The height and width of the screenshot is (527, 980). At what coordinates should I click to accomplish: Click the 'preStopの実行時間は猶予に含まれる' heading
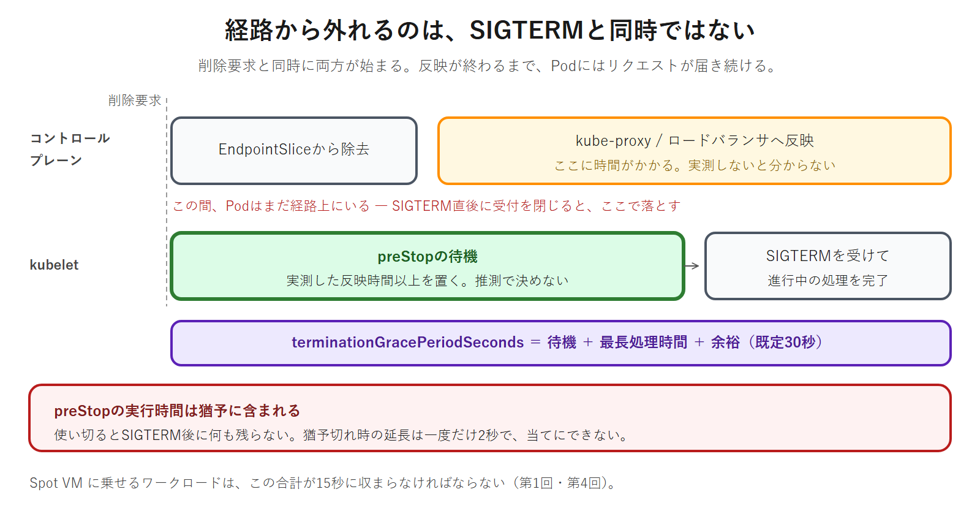click(177, 411)
